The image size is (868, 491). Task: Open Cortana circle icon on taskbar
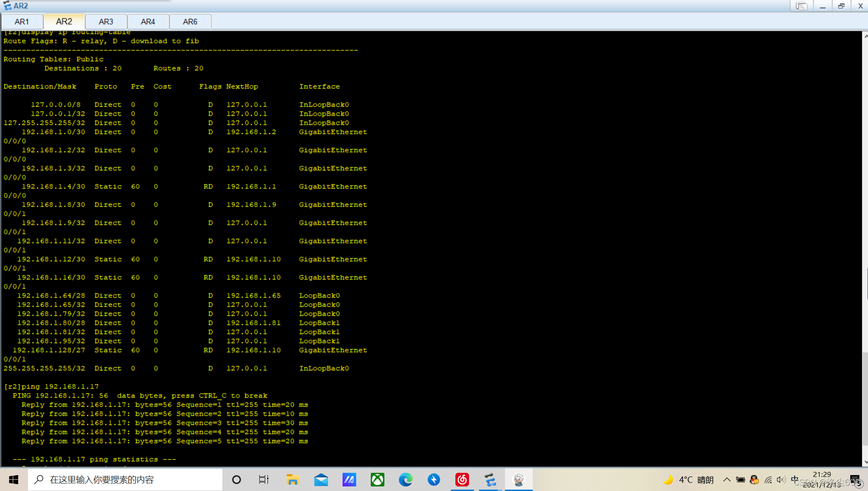236,480
